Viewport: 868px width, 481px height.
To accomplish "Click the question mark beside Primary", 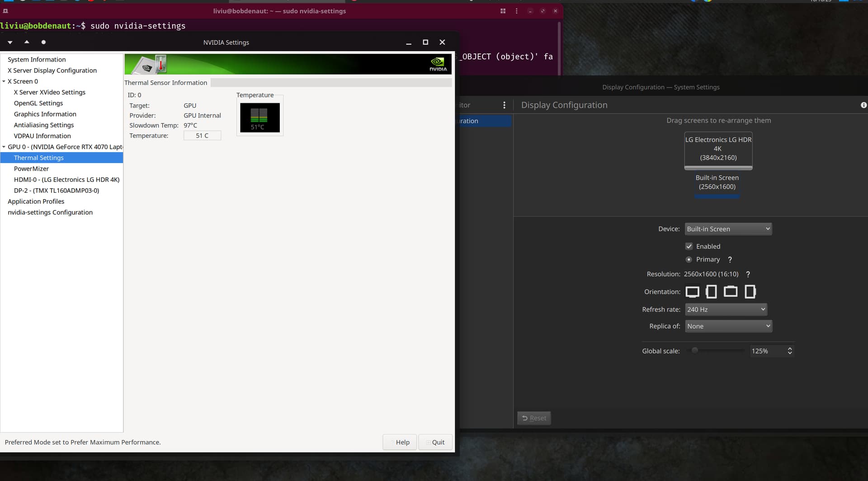I will pos(730,260).
